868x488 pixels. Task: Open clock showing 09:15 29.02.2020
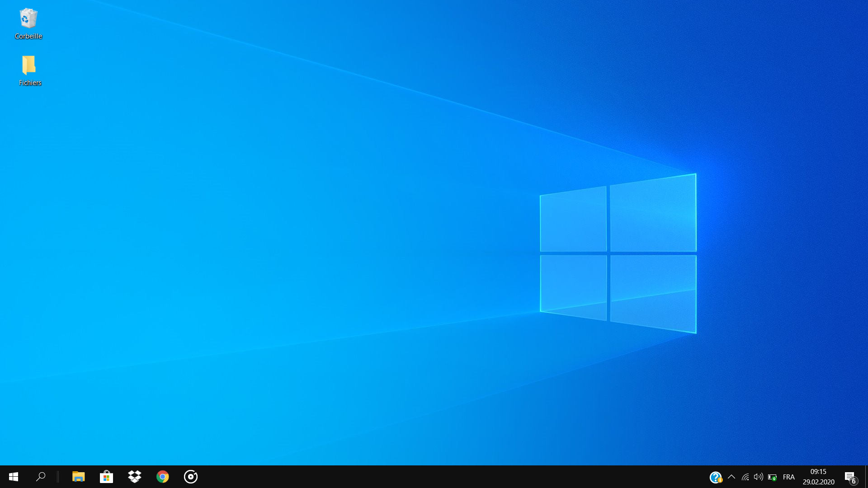tap(819, 477)
